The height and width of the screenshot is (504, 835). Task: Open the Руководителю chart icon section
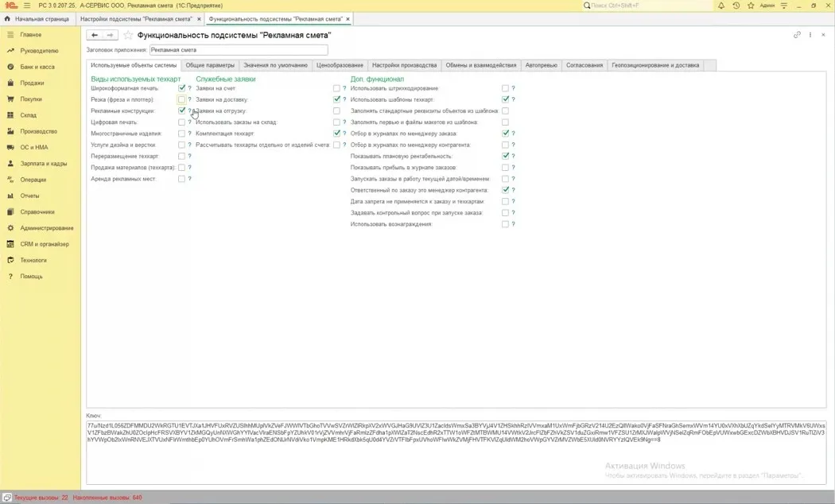click(x=10, y=51)
